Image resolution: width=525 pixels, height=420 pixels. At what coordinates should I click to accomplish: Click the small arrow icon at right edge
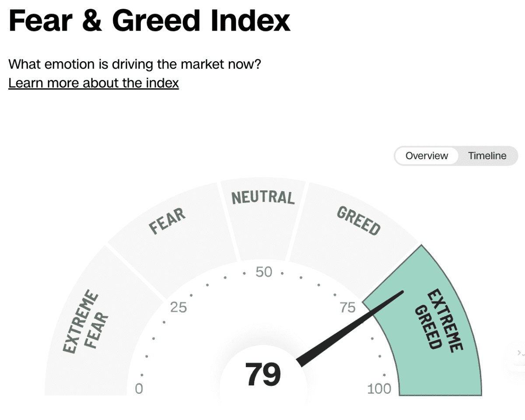coord(520,352)
